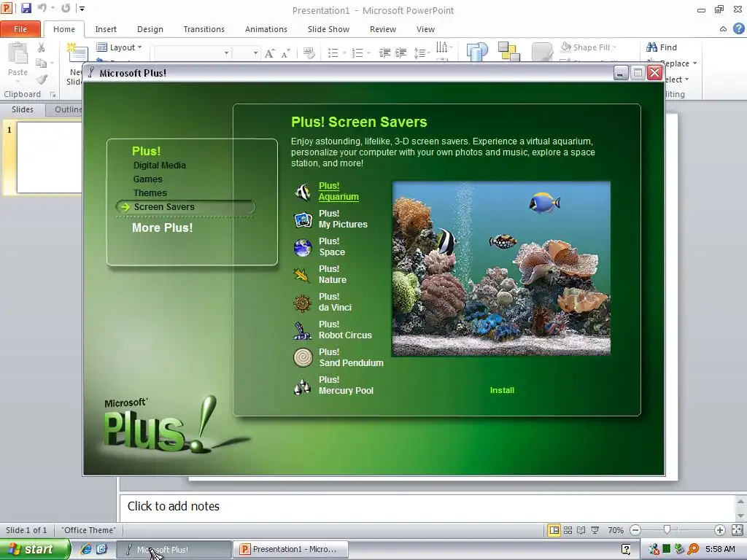The width and height of the screenshot is (747, 560).
Task: Click the Robot Circus icon
Action: tap(303, 330)
